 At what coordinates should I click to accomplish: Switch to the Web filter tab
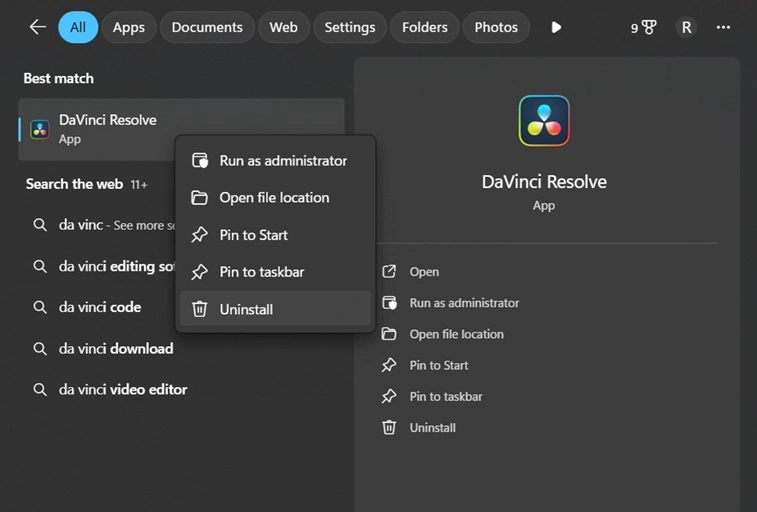click(x=283, y=27)
